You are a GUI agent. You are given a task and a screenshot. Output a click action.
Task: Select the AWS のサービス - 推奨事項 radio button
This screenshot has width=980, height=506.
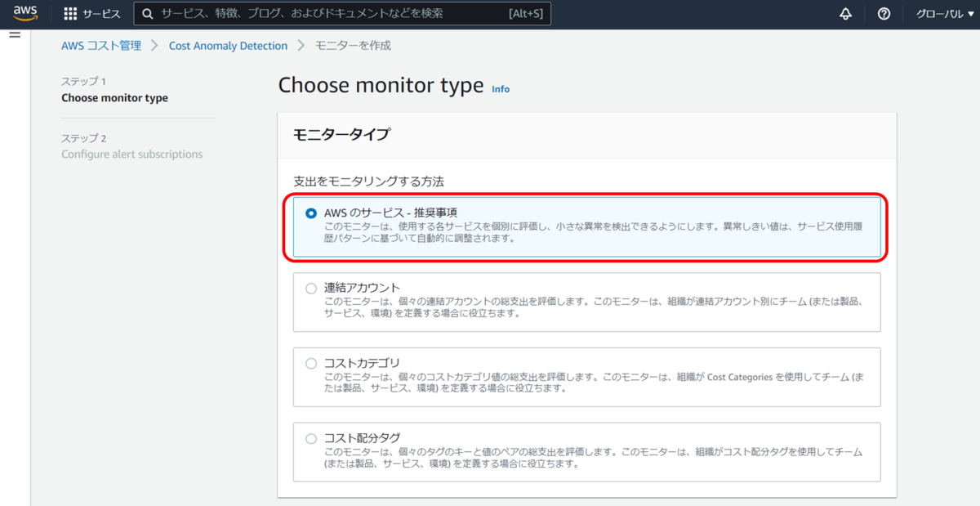[x=310, y=213]
